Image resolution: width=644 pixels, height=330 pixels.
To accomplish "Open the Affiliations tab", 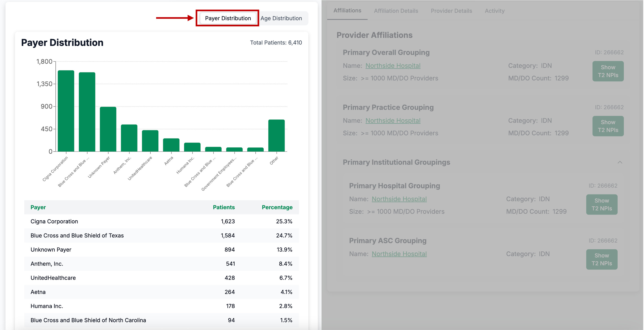I will [x=347, y=11].
